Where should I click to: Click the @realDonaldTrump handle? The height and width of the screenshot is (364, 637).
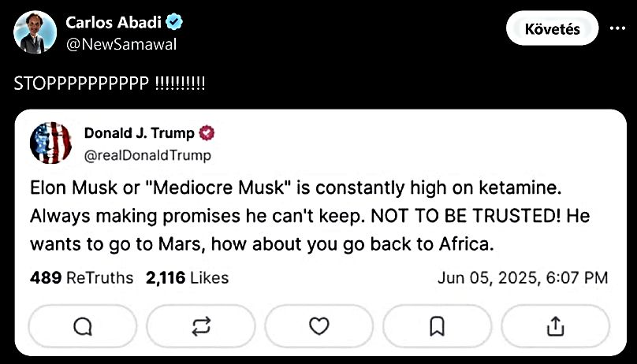[147, 155]
